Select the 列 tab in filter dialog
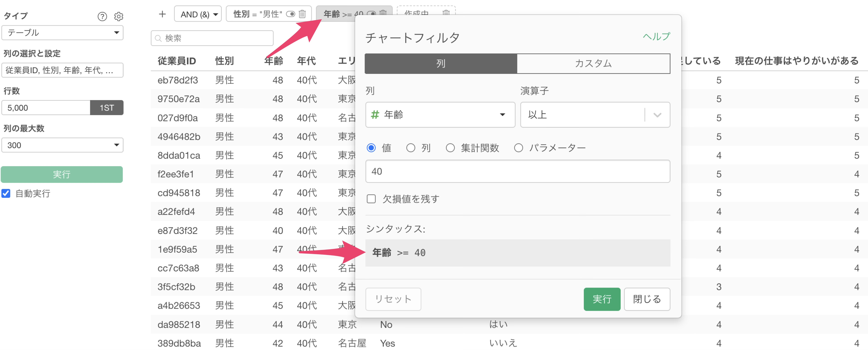The image size is (868, 350). tap(441, 63)
